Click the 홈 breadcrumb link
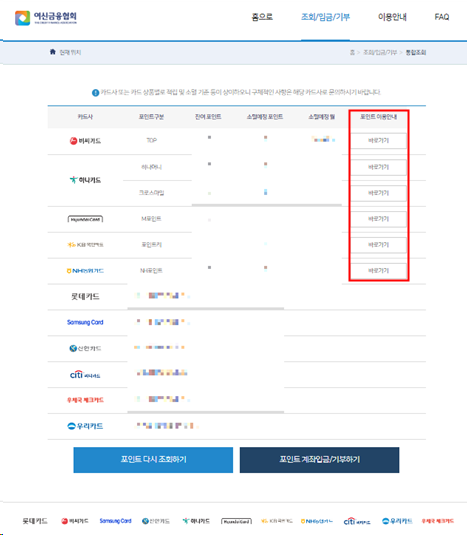Image resolution: width=467 pixels, height=535 pixels. tap(352, 52)
